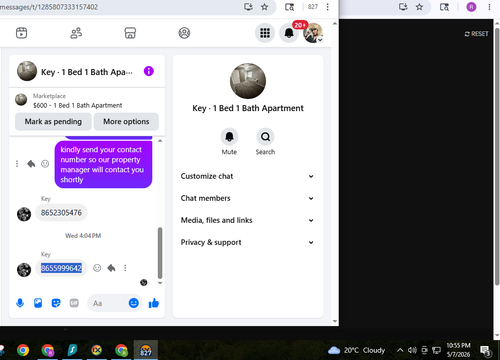500x360 pixels.
Task: Record a voice clip with microphone icon
Action: (x=20, y=303)
